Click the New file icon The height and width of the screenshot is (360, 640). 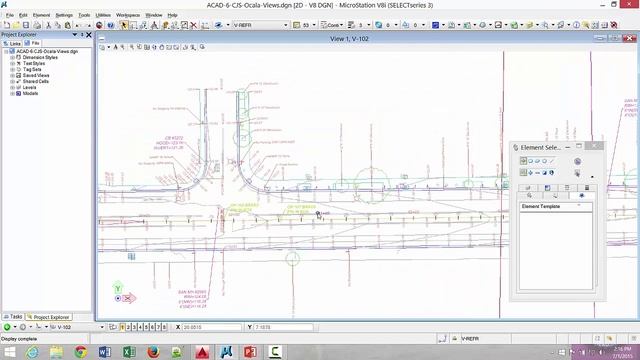coord(7,25)
